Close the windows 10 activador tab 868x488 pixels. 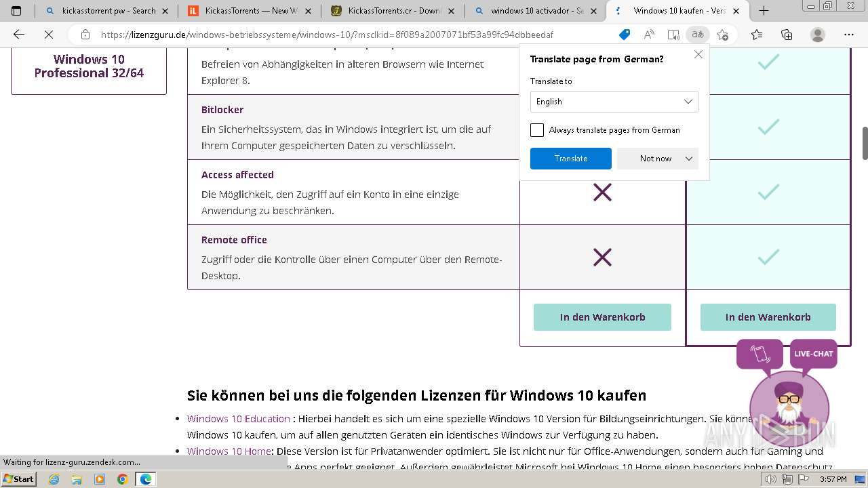595,11
